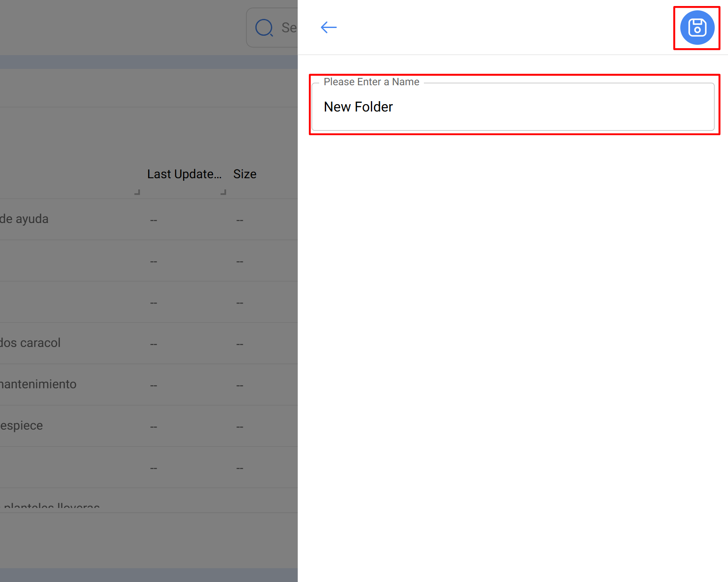Click the resize handle left of Last Update
The height and width of the screenshot is (582, 728).
click(137, 192)
